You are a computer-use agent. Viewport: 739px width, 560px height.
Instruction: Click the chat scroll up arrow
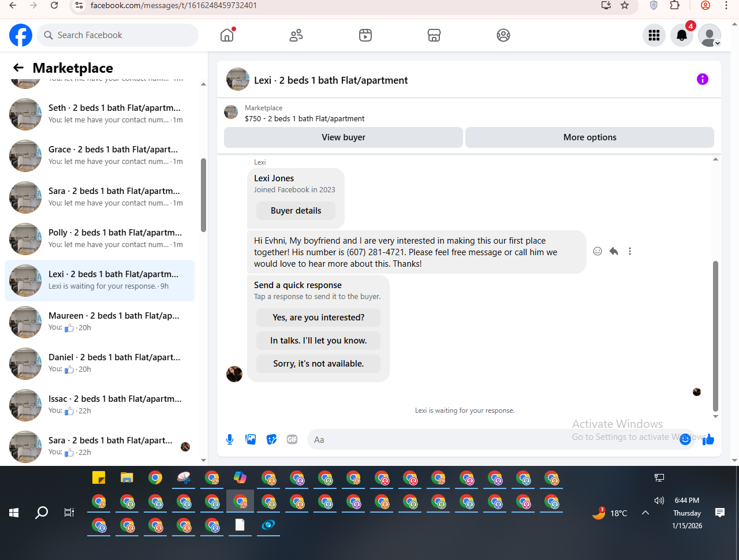coord(716,159)
